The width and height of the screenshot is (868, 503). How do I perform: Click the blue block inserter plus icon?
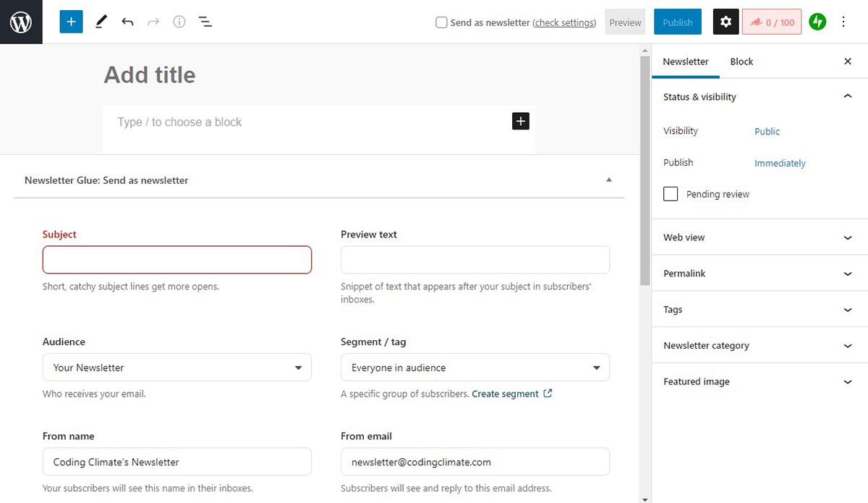click(71, 22)
